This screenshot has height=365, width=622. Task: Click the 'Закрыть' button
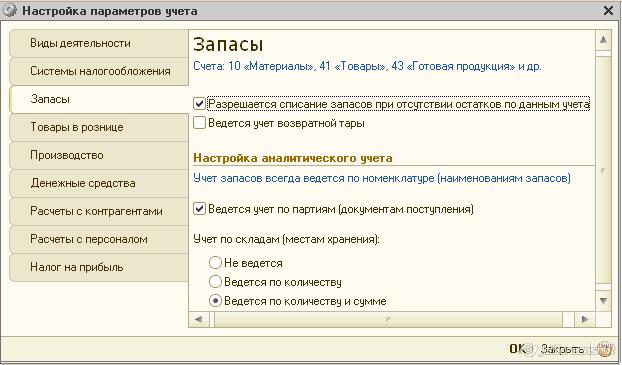[562, 349]
